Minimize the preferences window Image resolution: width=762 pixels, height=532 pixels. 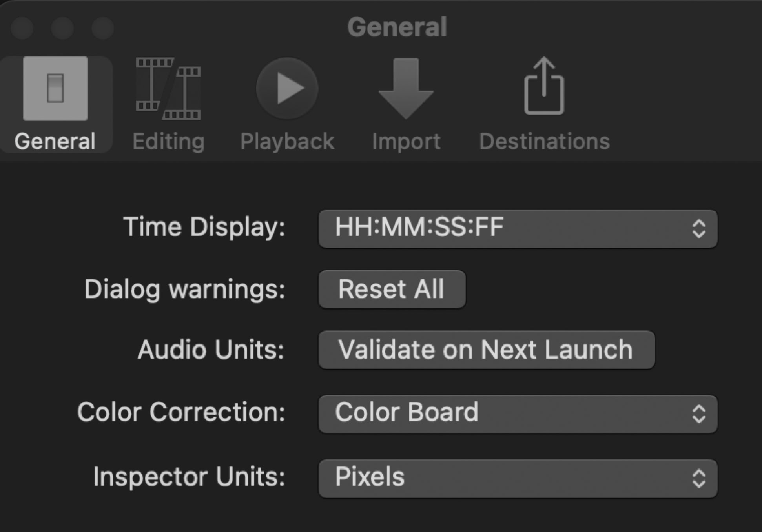pos(62,28)
